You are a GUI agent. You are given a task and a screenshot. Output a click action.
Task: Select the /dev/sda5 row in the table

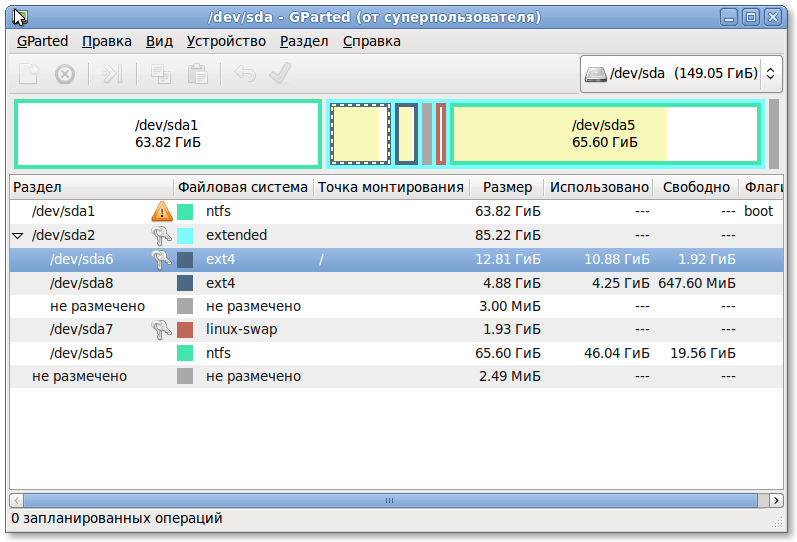click(x=396, y=353)
